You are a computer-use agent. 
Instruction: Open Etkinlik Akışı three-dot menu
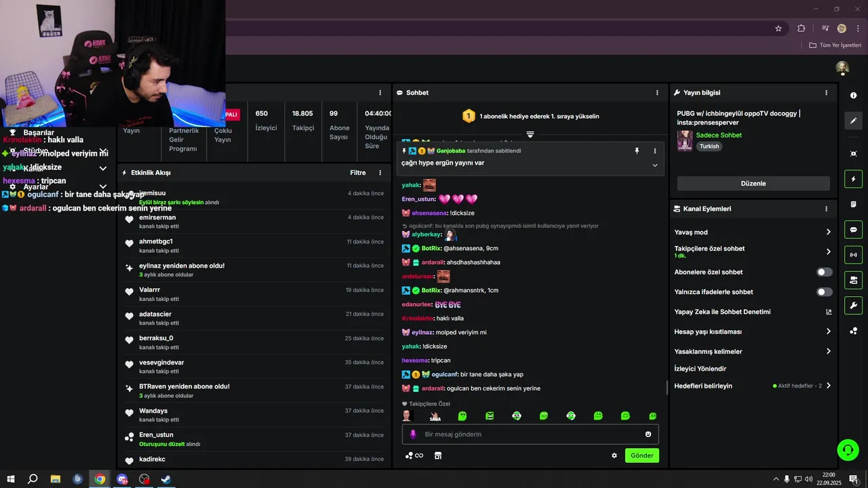click(380, 173)
